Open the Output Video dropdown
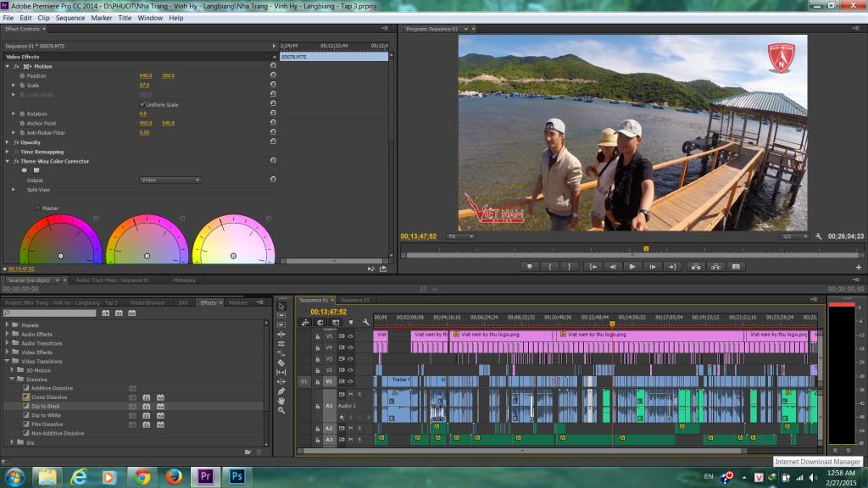 coord(170,180)
